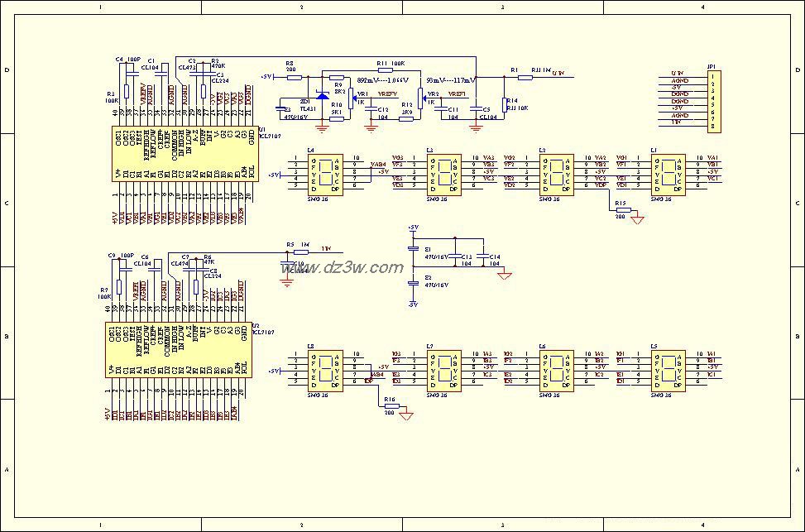Image resolution: width=805 pixels, height=532 pixels.
Task: Click resistor R15 near display L2
Action: click(x=621, y=210)
